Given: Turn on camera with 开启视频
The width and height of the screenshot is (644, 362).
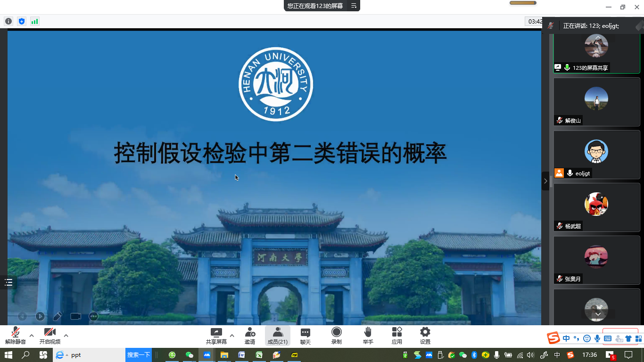Looking at the screenshot, I should click(50, 336).
